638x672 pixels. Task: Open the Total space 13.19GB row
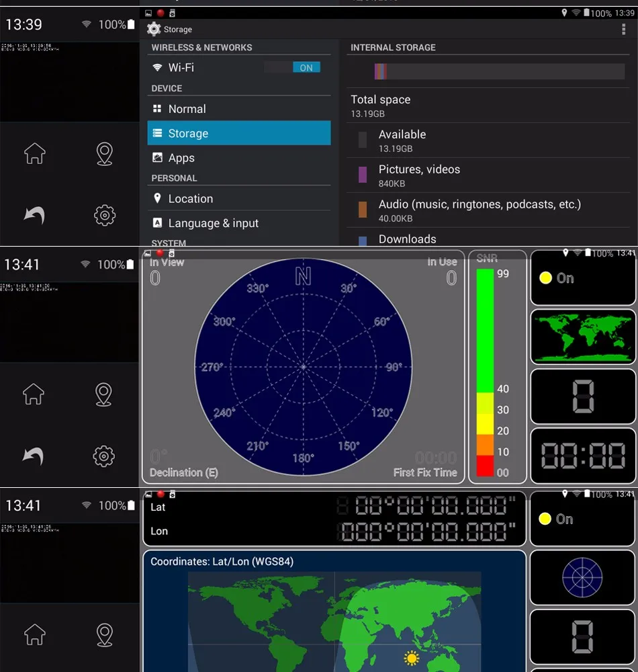click(x=488, y=106)
